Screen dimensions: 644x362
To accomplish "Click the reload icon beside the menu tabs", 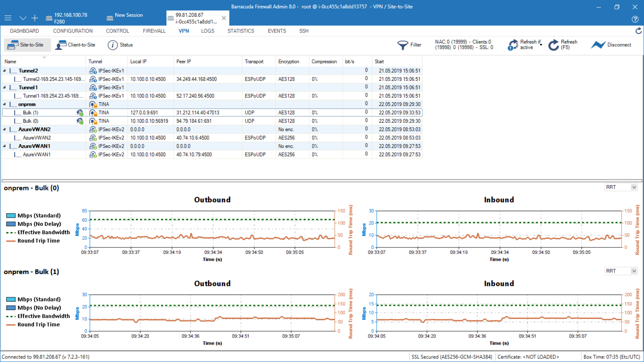I will pyautogui.click(x=639, y=31).
